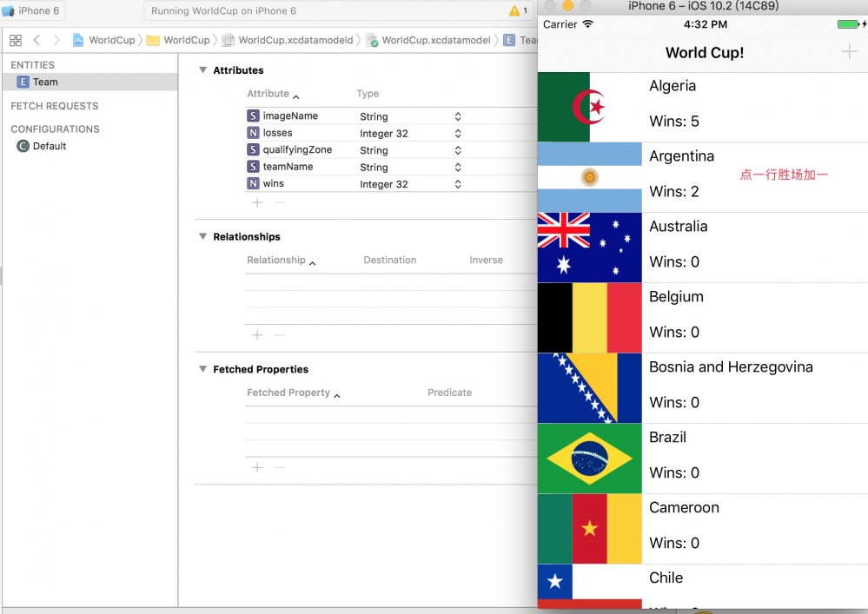Open the related items grid icon
The width and height of the screenshot is (868, 614).
pos(16,40)
